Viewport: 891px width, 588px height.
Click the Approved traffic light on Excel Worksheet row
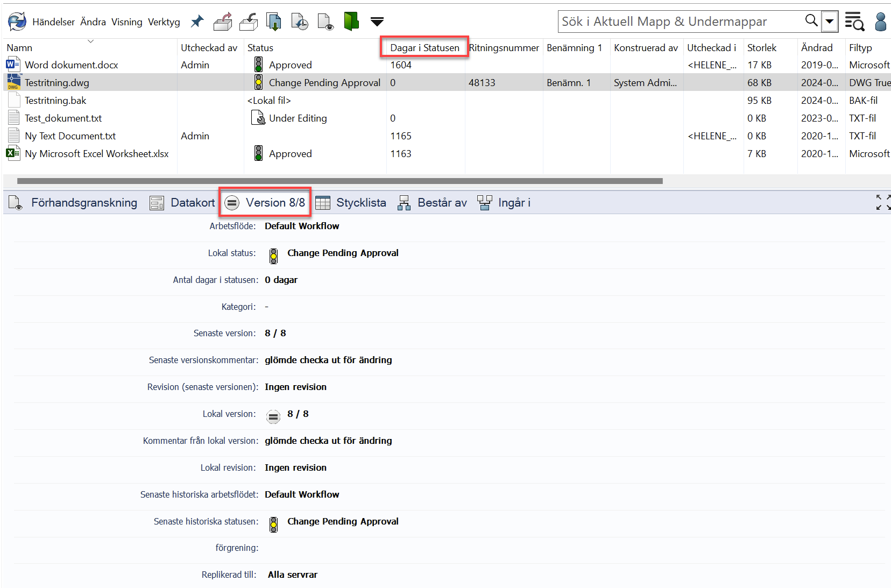pos(258,153)
